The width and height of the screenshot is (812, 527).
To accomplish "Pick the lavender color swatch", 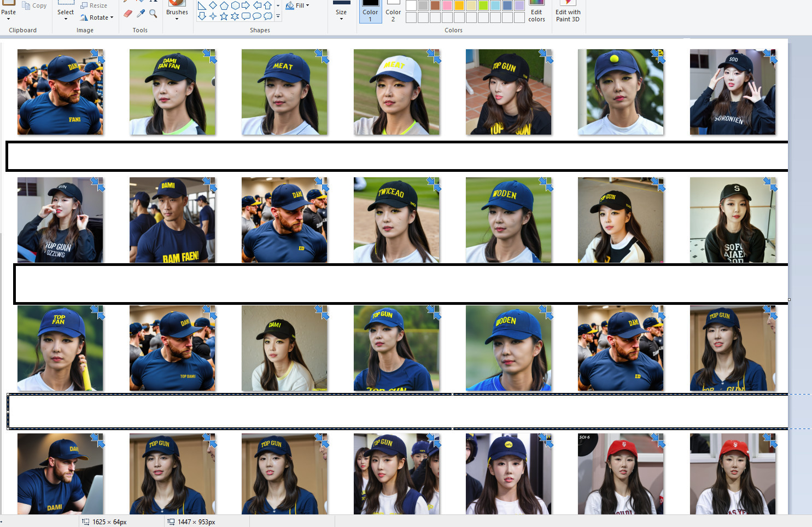I will pyautogui.click(x=519, y=5).
